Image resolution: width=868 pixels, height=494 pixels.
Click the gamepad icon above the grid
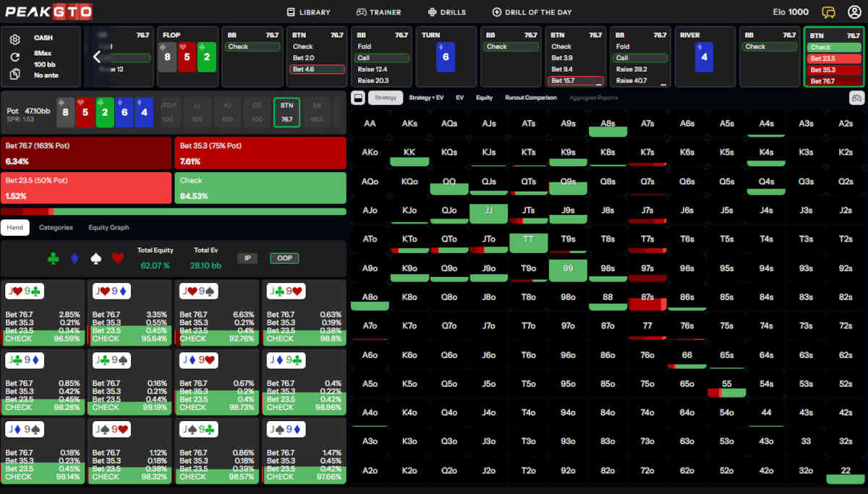click(856, 98)
